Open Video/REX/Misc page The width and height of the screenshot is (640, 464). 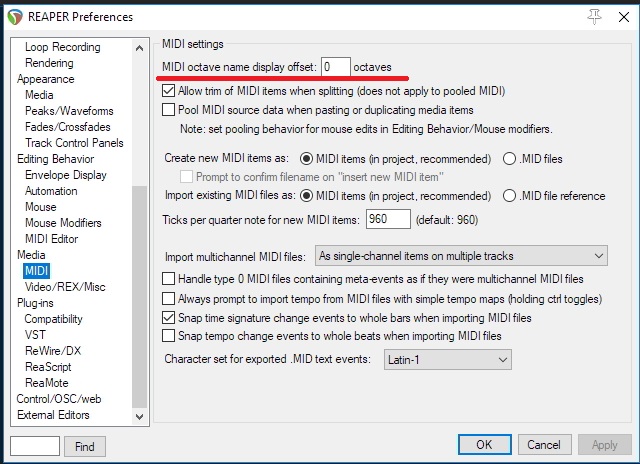(65, 287)
